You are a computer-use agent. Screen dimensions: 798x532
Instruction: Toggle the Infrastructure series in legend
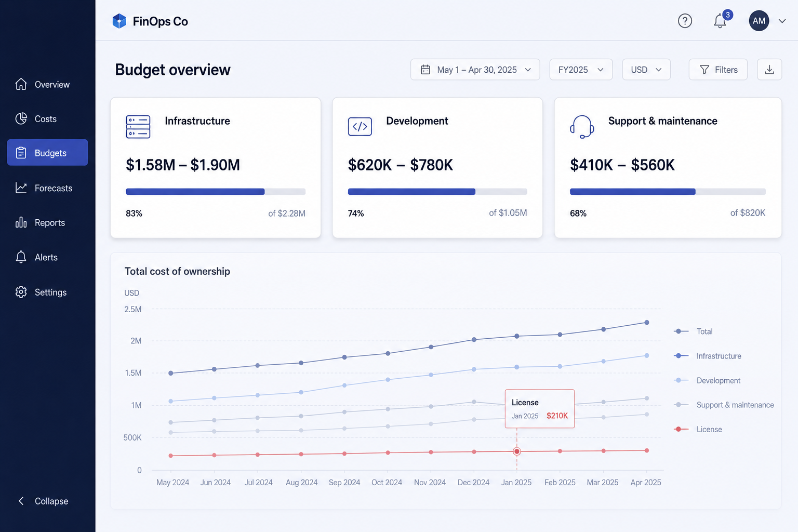click(x=708, y=356)
